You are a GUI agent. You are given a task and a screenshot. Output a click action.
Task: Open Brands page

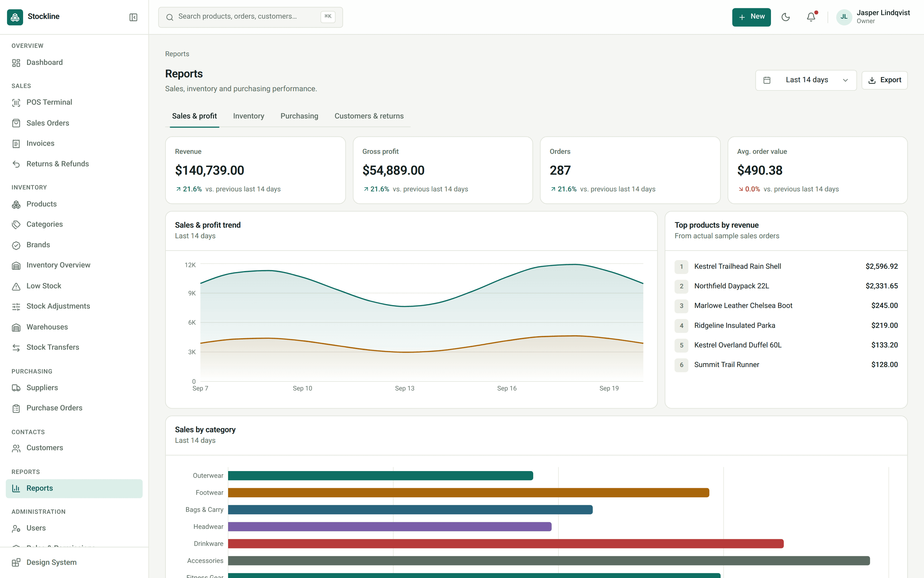[x=74, y=245]
